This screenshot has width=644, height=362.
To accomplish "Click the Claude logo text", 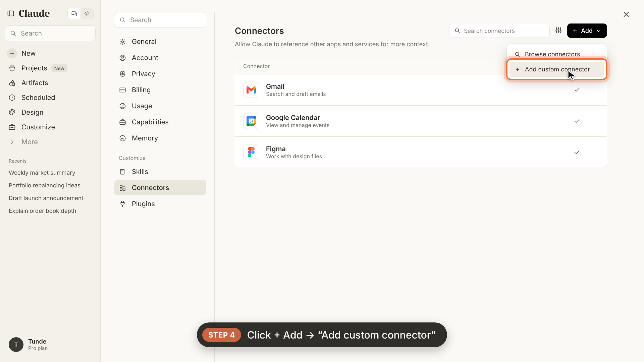I will point(34,13).
